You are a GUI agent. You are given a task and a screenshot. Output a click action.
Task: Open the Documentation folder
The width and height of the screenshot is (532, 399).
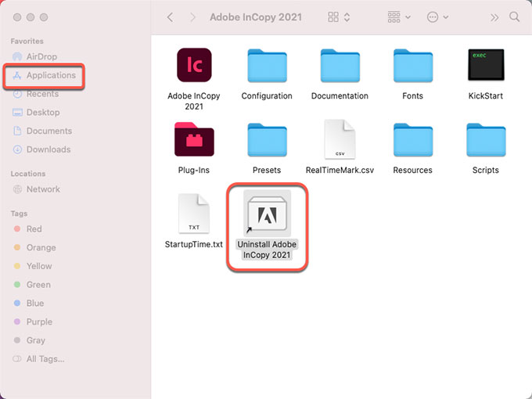[x=340, y=66]
